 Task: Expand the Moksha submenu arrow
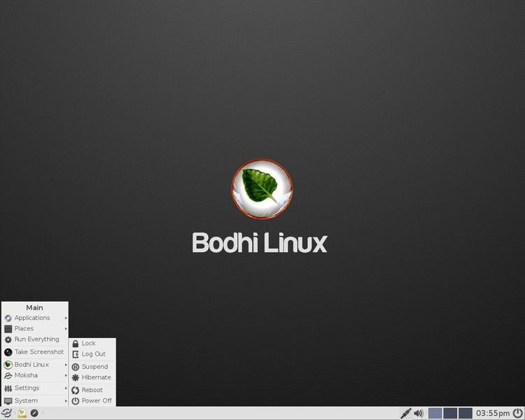pos(66,375)
